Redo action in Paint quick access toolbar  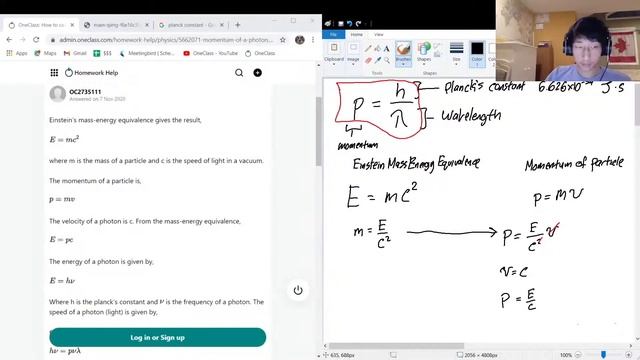(x=358, y=24)
